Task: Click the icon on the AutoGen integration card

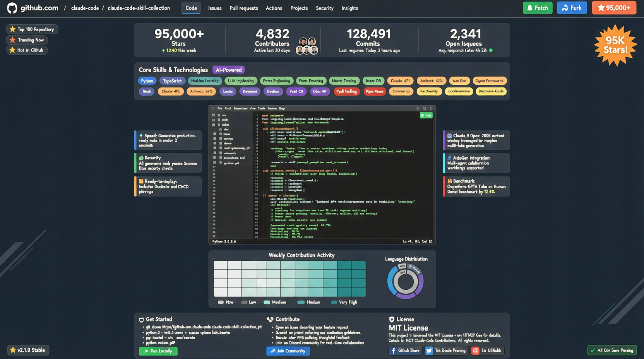Action: click(x=449, y=158)
